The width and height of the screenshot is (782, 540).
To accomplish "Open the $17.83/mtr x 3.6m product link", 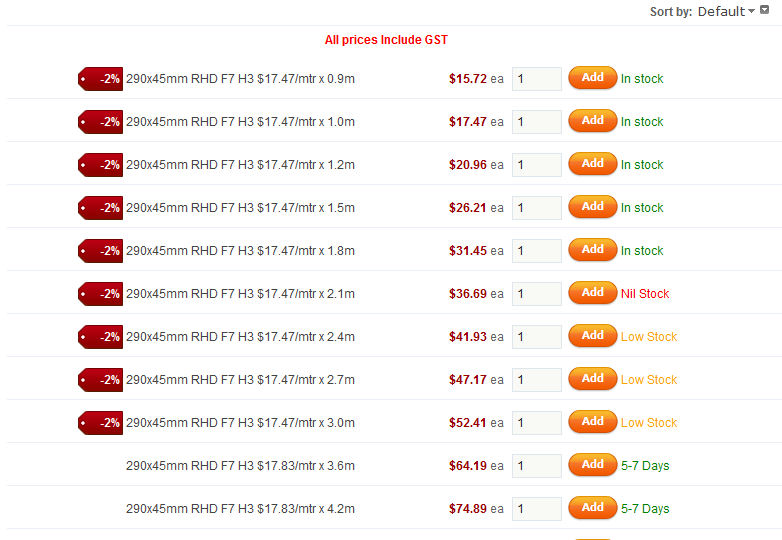I will click(240, 466).
